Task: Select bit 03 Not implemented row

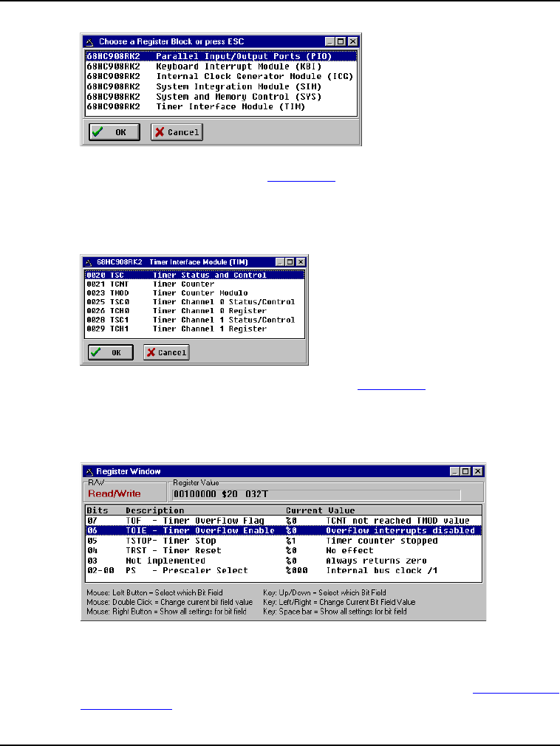Action: pos(284,561)
